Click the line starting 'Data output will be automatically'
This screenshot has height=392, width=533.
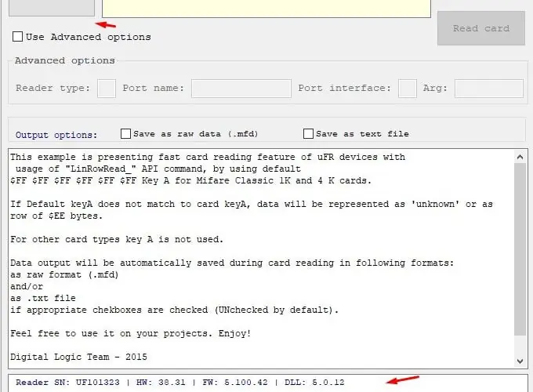click(x=232, y=263)
